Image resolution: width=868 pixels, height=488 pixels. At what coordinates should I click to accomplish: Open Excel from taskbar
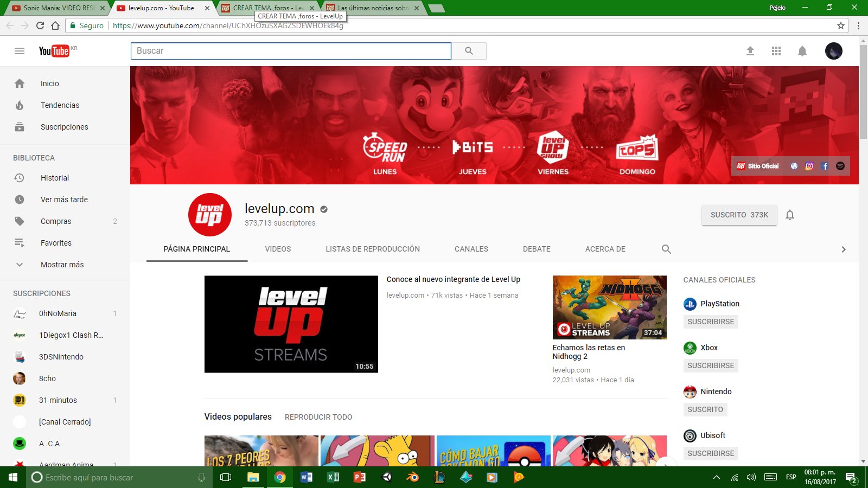(x=333, y=477)
